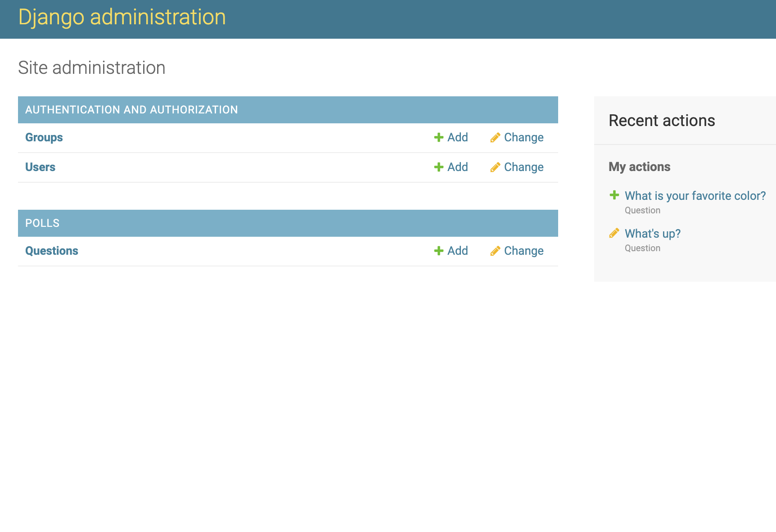Screen dimensions: 776x532
Task: Open the Django administration header link
Action: tap(122, 17)
